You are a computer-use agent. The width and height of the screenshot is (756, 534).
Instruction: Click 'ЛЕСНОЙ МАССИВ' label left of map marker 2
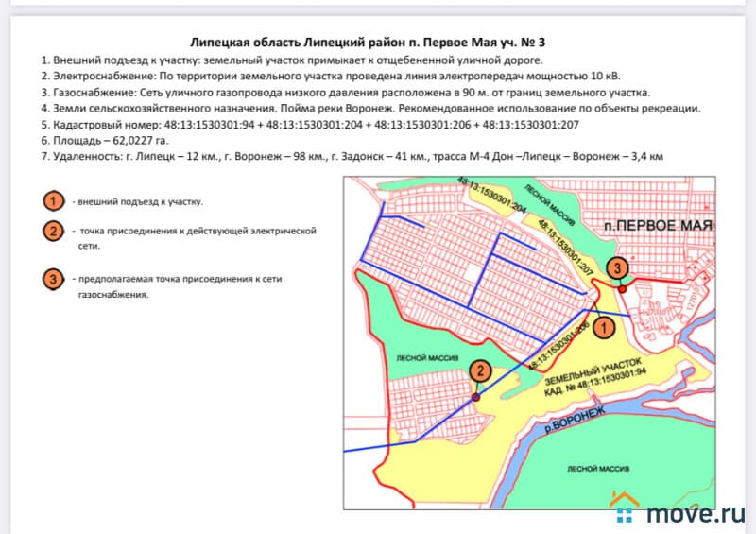point(427,358)
